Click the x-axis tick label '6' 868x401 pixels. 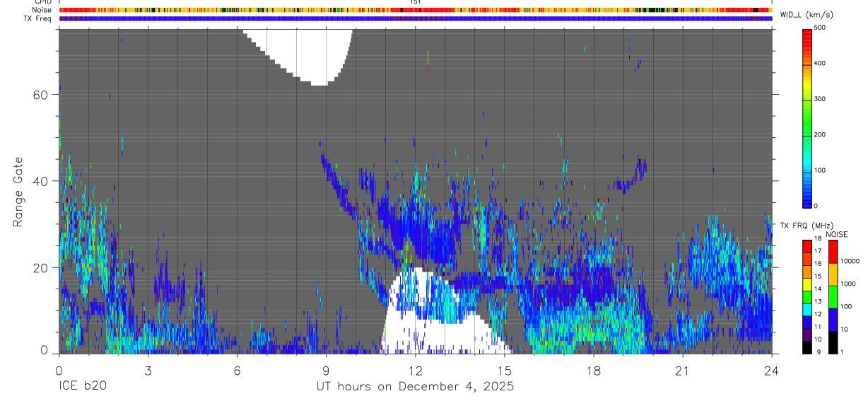[x=237, y=370]
